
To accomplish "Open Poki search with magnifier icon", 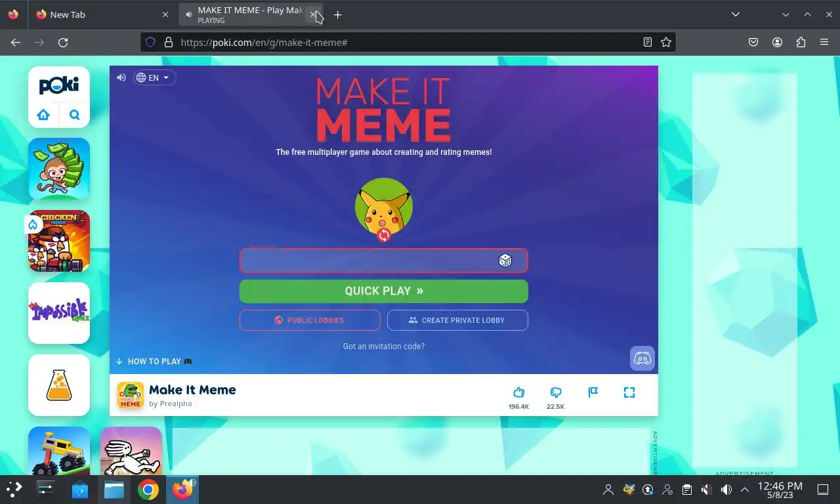I will coord(75,115).
